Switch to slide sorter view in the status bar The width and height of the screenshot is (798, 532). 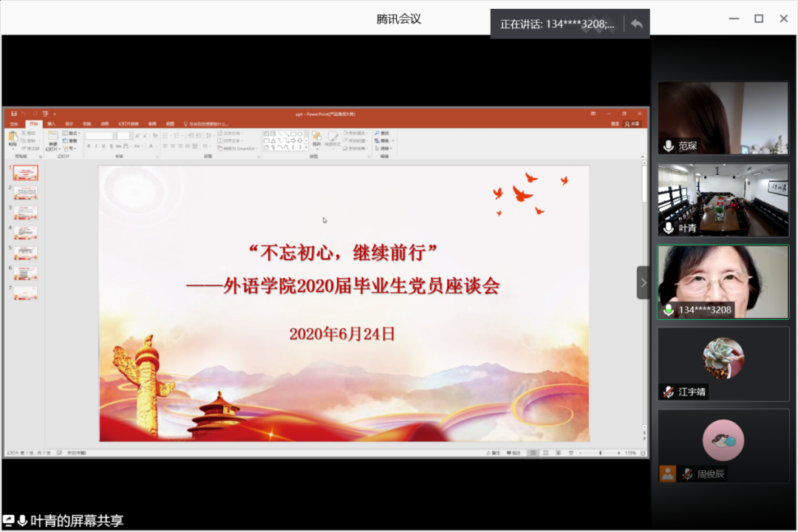tap(543, 452)
